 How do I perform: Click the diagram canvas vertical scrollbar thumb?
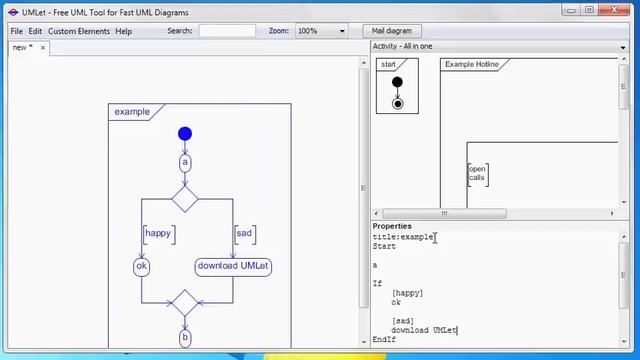(x=363, y=188)
